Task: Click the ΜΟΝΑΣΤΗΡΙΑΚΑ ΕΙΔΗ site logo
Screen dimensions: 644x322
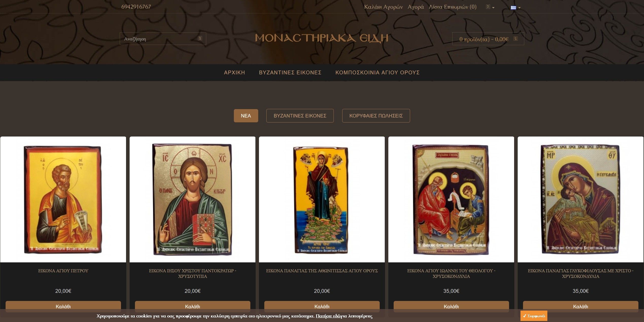Action: [x=322, y=38]
